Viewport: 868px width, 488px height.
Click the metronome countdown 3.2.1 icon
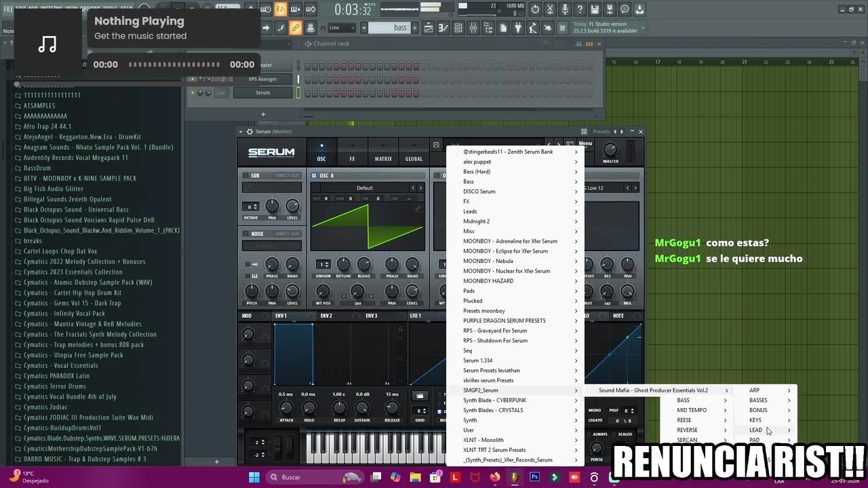[x=281, y=9]
